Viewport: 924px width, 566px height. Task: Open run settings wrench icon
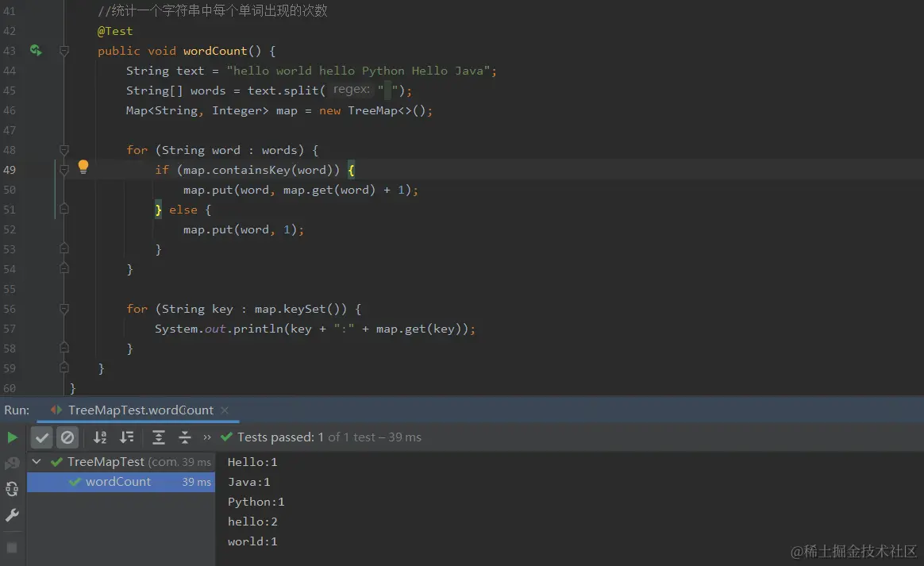click(x=12, y=515)
